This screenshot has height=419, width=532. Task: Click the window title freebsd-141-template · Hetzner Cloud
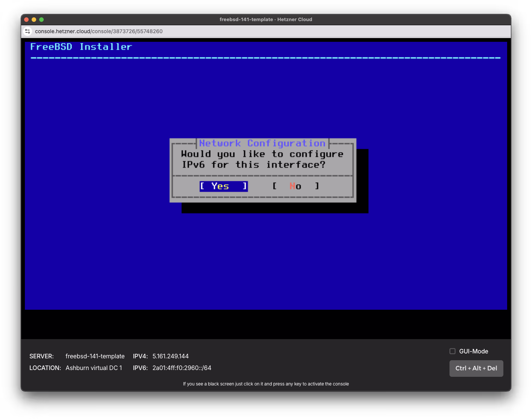[x=266, y=19]
